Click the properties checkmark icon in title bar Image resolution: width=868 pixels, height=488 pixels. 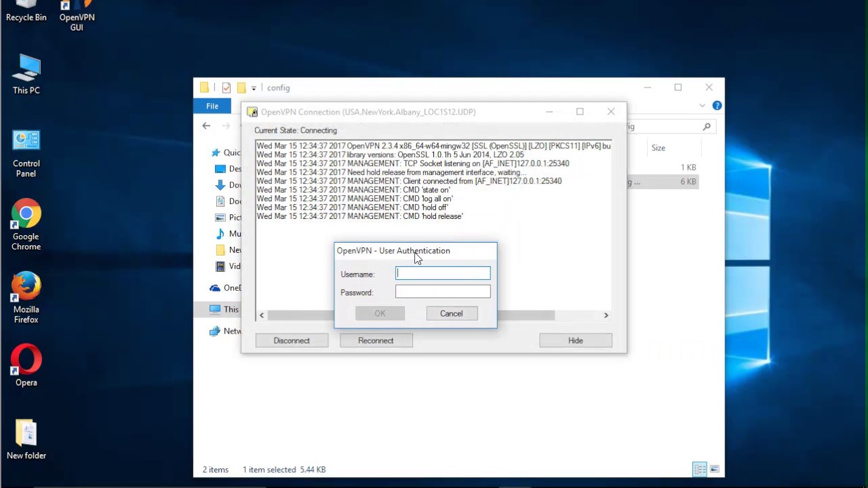click(226, 88)
